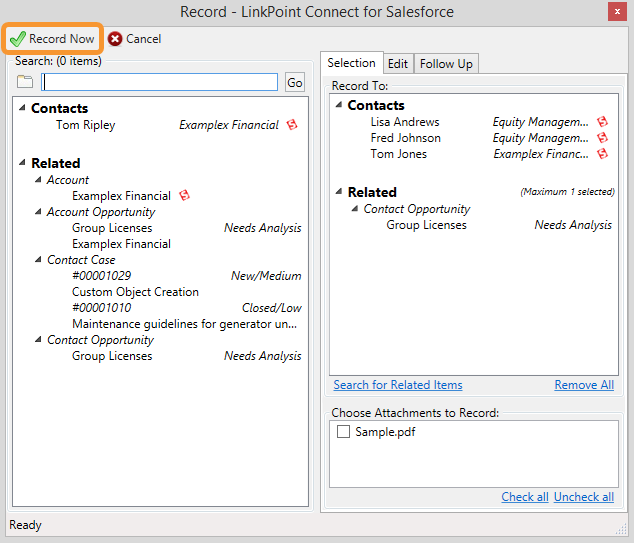Open the folder icon beside search box
The height and width of the screenshot is (543, 634).
[x=25, y=82]
